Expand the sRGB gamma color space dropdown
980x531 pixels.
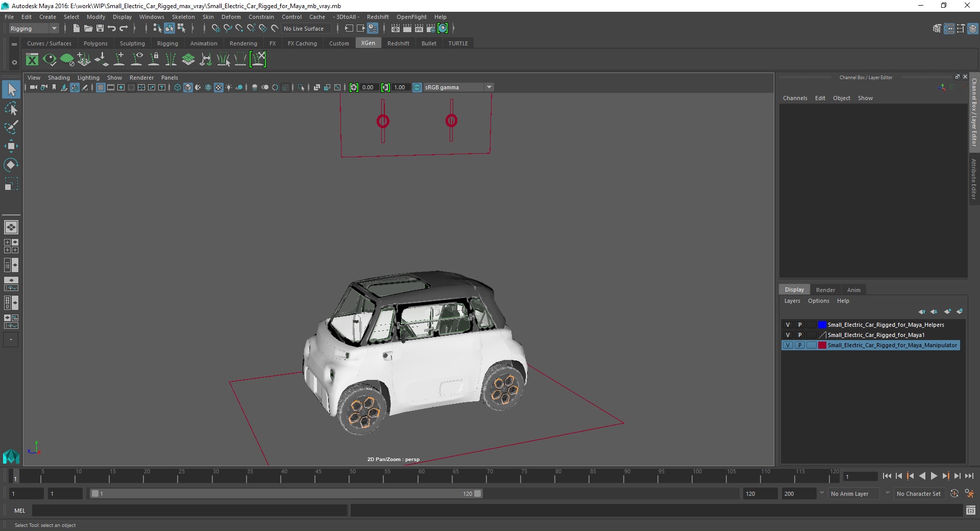[x=489, y=87]
